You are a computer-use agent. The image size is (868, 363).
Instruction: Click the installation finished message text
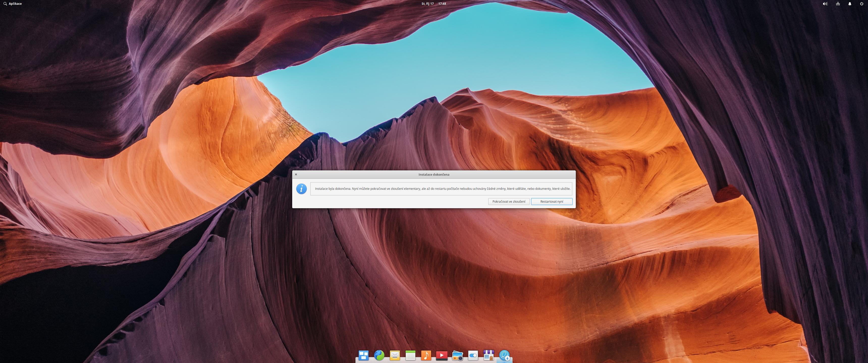click(x=442, y=189)
